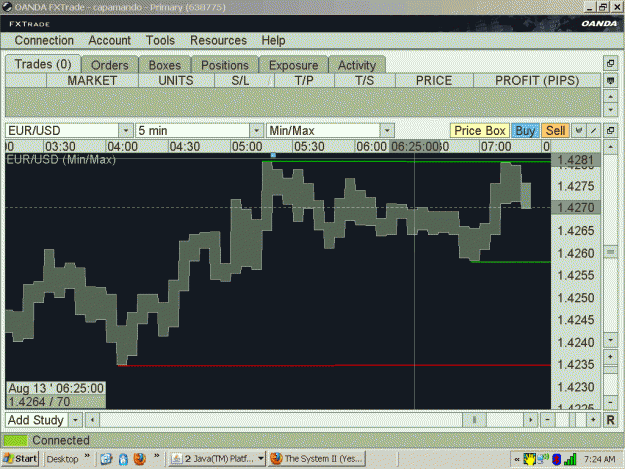
Task: Click the T/P column header
Action: [304, 80]
